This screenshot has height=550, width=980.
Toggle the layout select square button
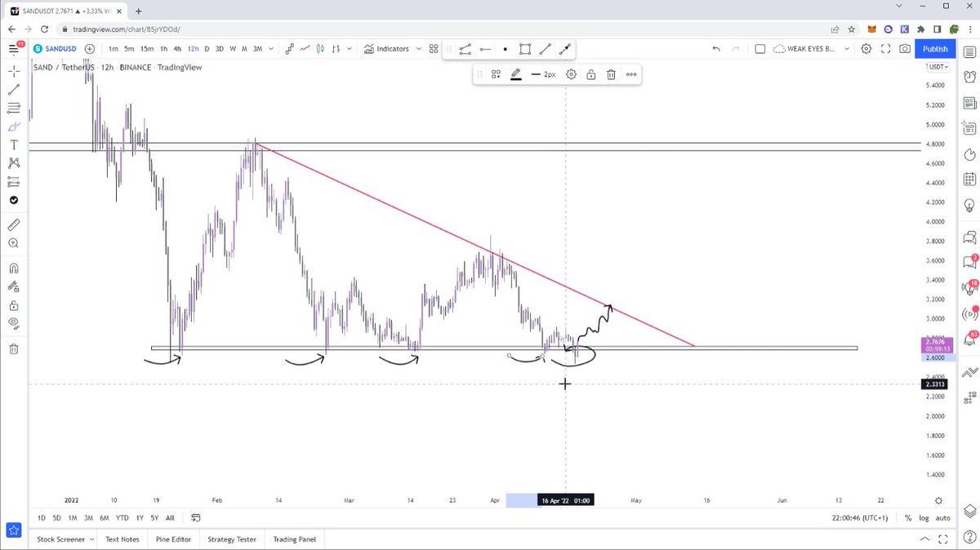(759, 49)
